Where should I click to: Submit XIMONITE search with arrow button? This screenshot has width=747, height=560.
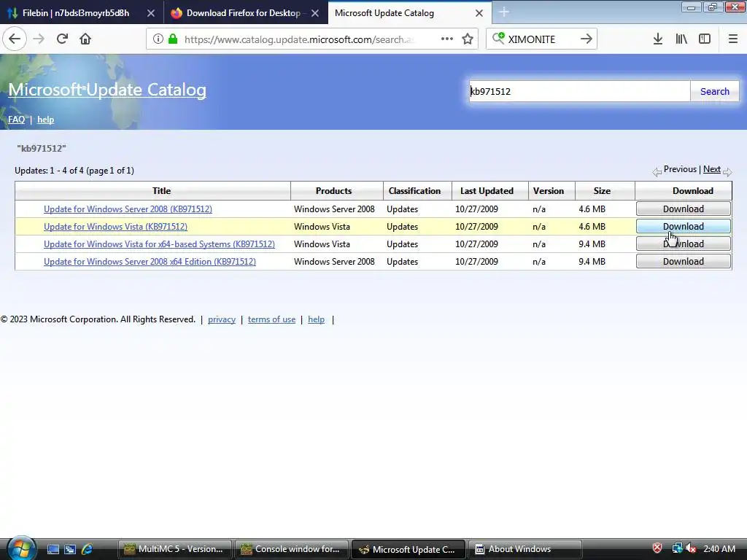coord(587,39)
